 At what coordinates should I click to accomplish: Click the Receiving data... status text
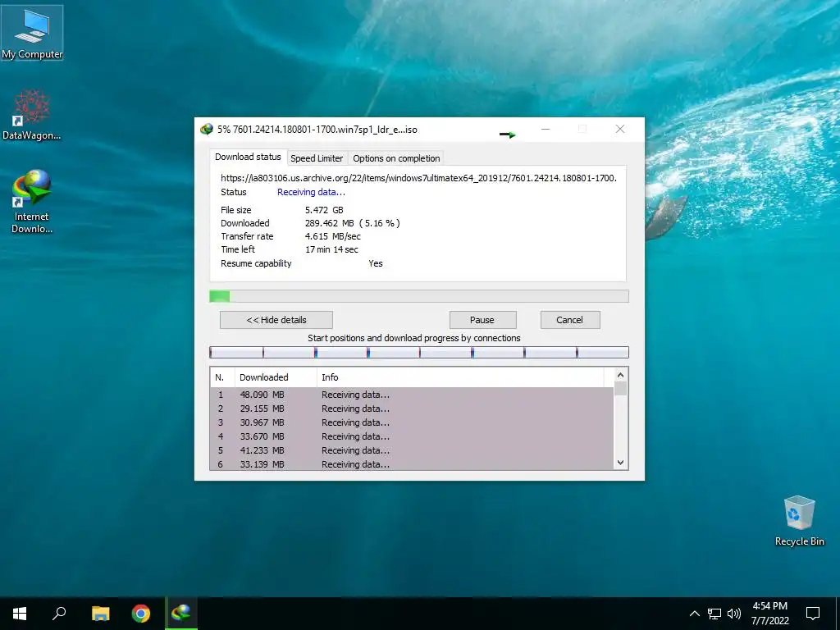click(311, 192)
